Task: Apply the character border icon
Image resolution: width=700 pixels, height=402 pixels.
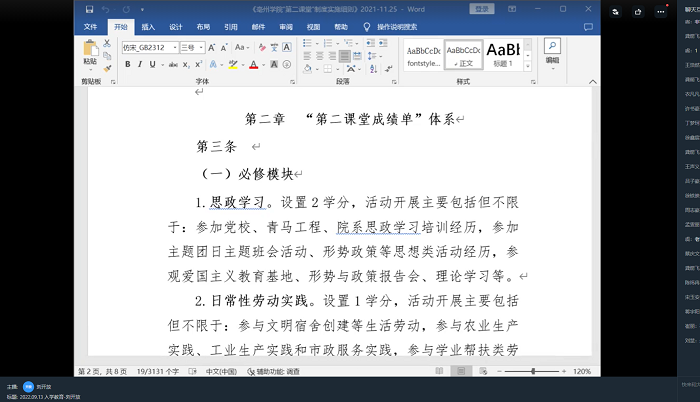Action: [x=287, y=47]
